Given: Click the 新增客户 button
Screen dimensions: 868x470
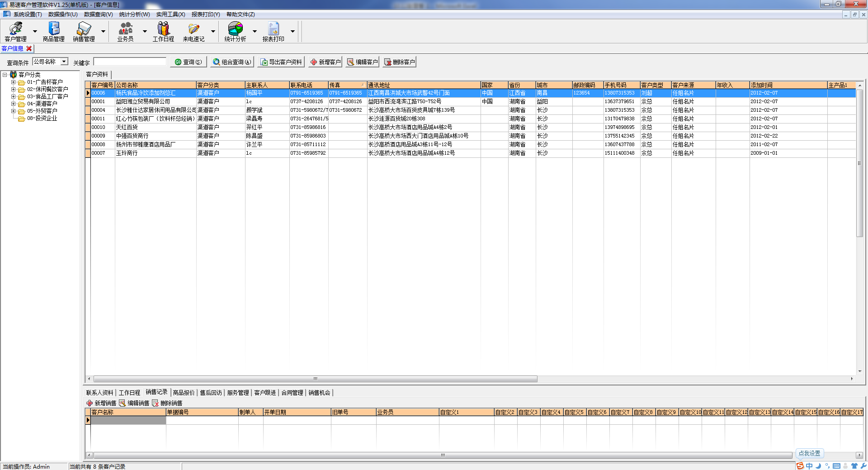Looking at the screenshot, I should coord(325,62).
